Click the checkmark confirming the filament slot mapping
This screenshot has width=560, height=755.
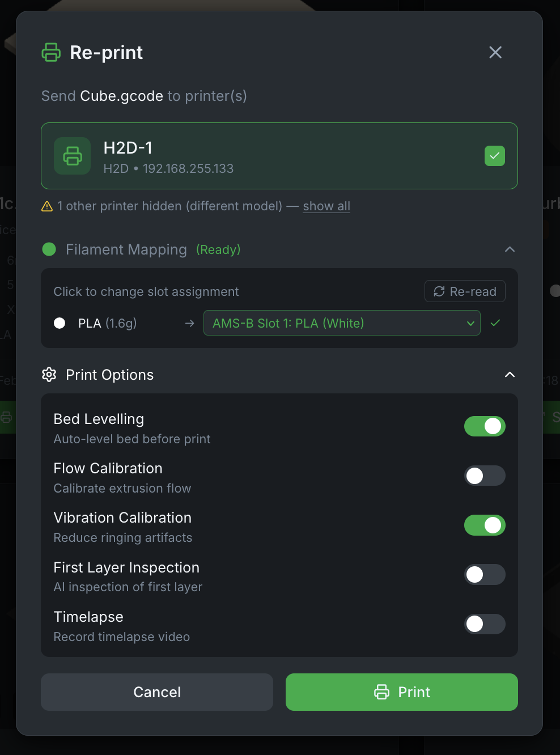495,323
